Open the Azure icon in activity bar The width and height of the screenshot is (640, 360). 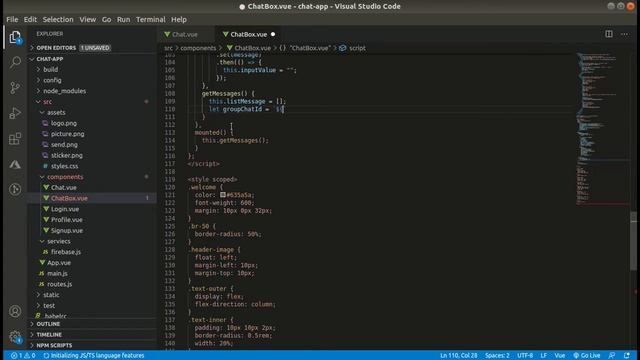tap(15, 164)
